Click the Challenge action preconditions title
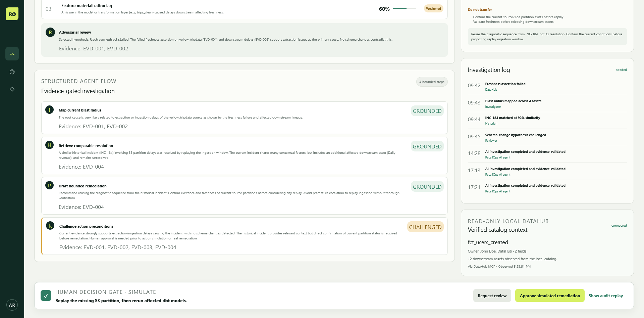644x318 pixels. (86, 226)
